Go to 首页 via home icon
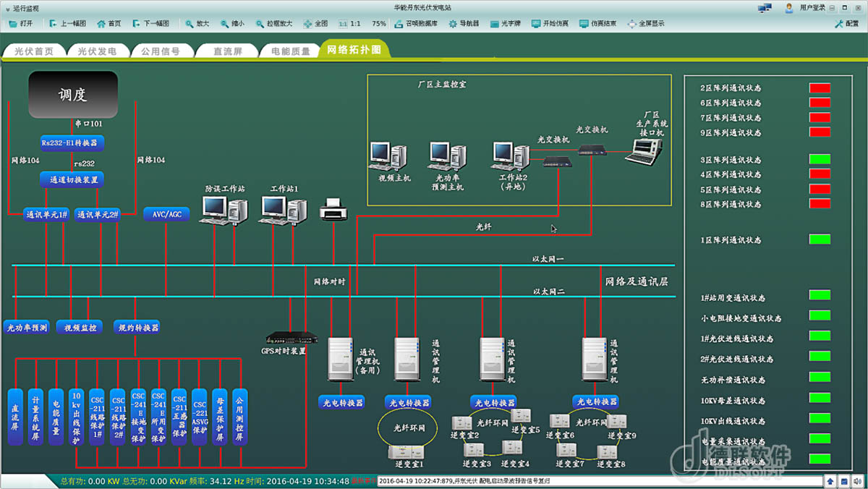This screenshot has height=489, width=868. [109, 24]
